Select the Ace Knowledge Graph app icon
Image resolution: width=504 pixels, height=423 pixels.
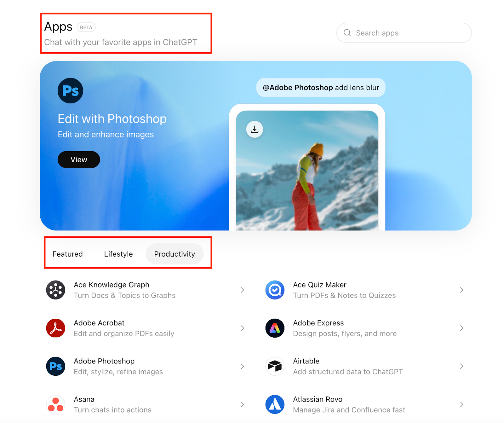point(55,290)
